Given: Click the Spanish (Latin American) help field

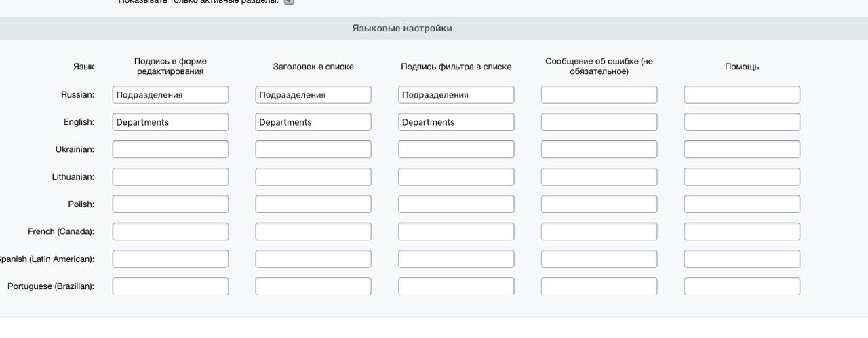Looking at the screenshot, I should pyautogui.click(x=742, y=259).
